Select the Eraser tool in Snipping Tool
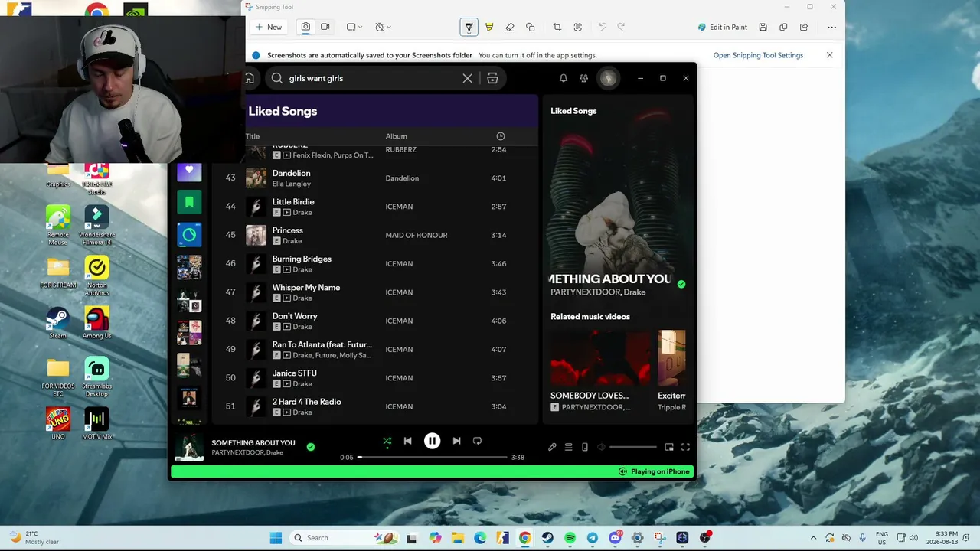 point(510,28)
